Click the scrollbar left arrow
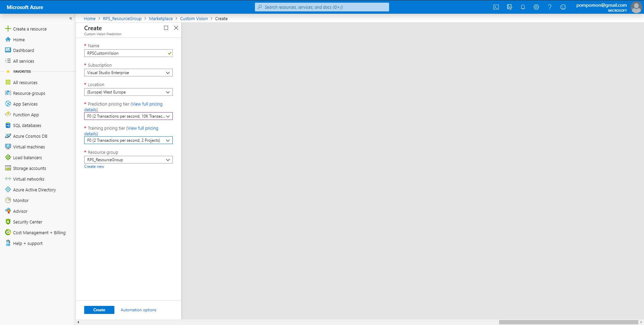Viewport: 644px width, 325px height. [78, 322]
